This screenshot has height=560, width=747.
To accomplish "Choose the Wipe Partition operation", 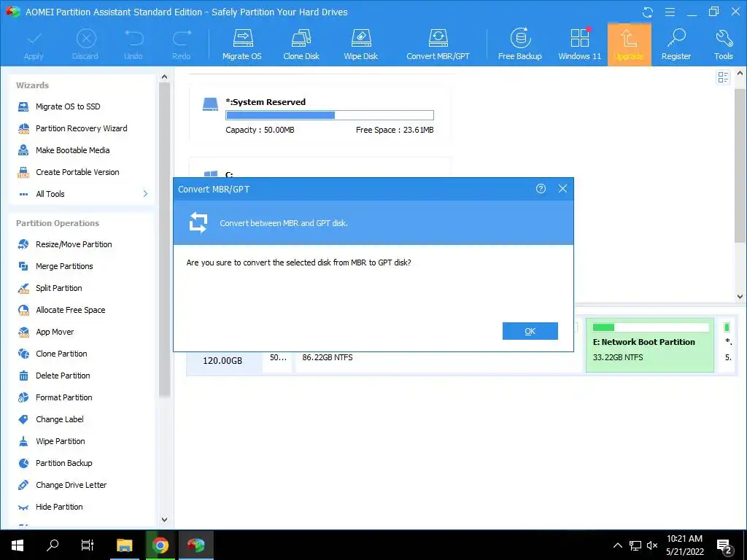I will [x=61, y=441].
